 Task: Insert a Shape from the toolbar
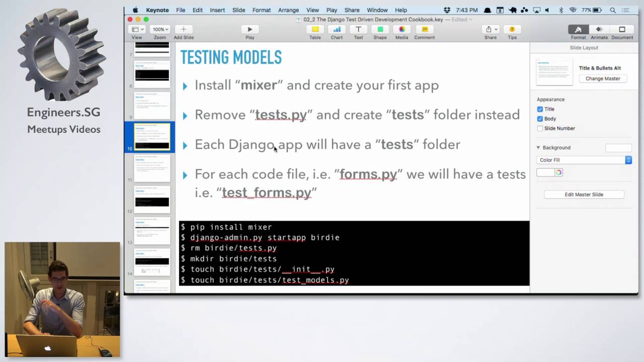pyautogui.click(x=380, y=30)
